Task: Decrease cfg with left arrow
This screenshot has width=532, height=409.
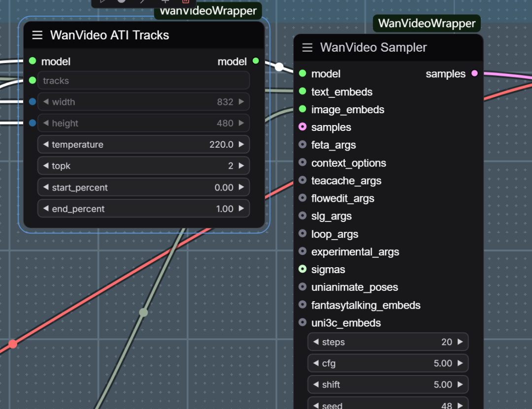Action: coord(316,363)
